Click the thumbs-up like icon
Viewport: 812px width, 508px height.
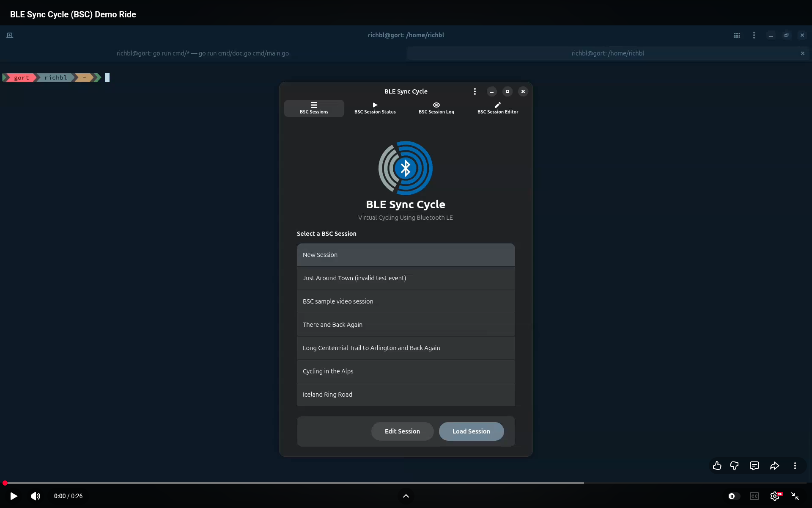(717, 466)
